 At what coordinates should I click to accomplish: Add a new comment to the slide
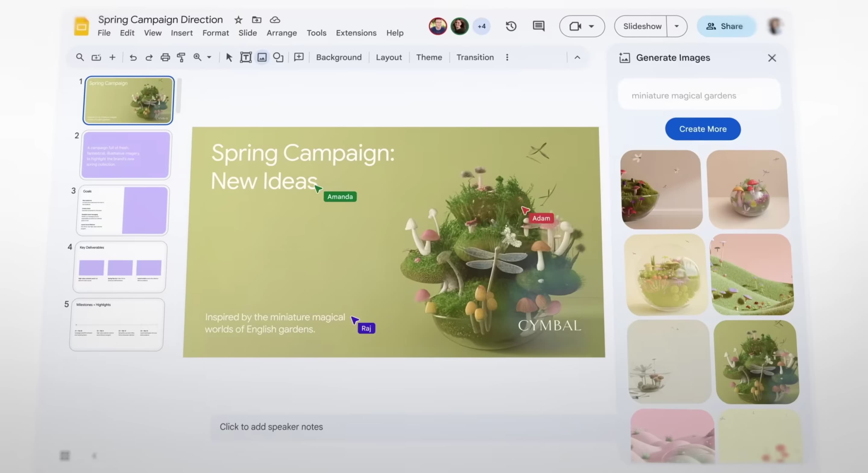[x=298, y=57]
